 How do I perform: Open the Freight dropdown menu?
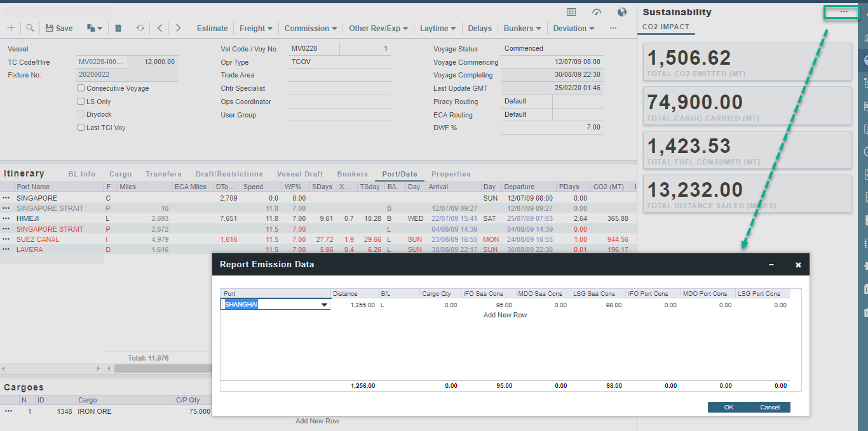(x=255, y=28)
